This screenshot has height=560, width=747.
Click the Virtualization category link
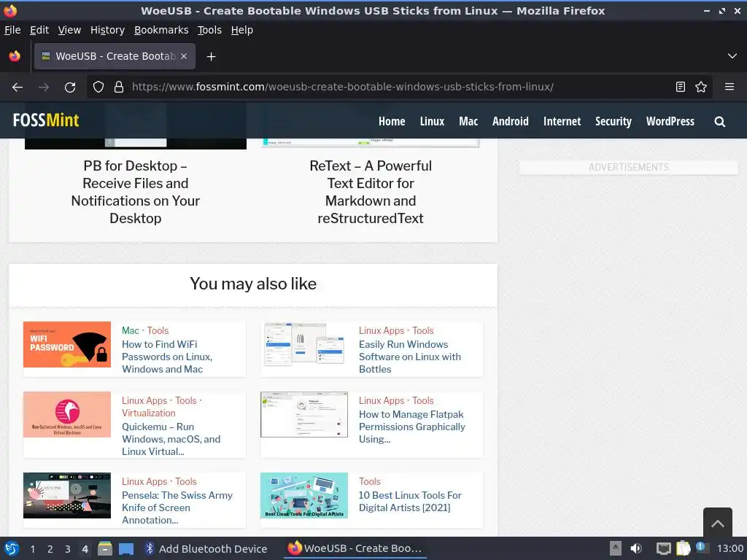(x=149, y=413)
